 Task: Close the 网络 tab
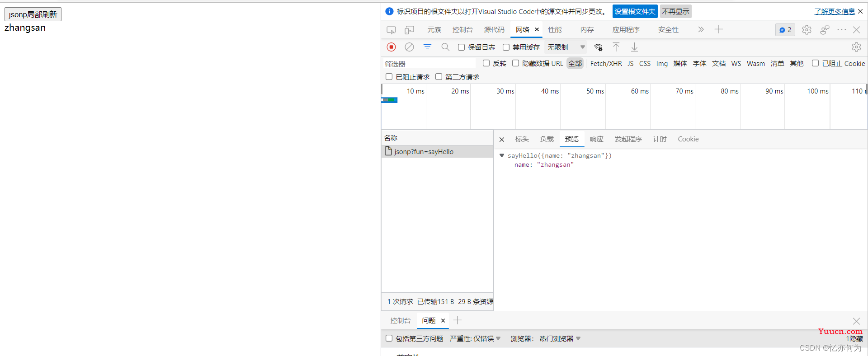(537, 30)
